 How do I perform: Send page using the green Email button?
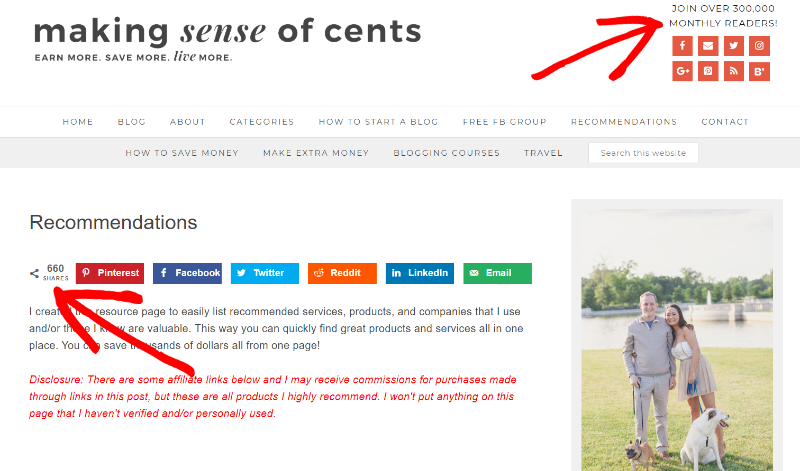pos(497,273)
